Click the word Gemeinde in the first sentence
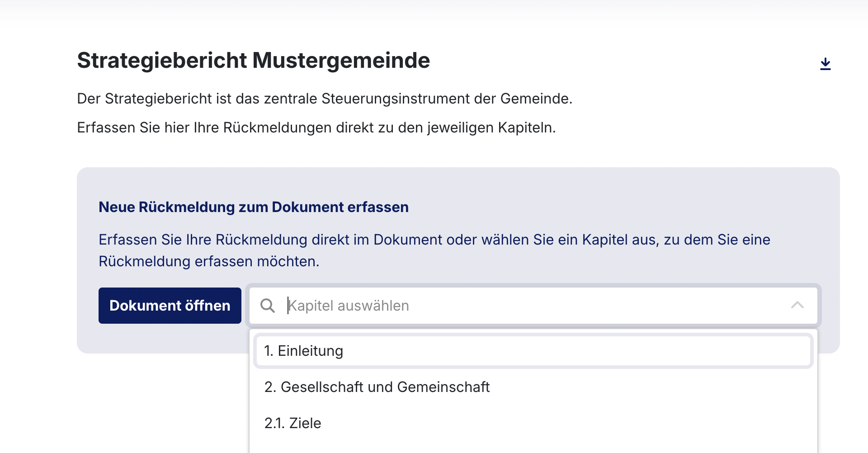Image resolution: width=868 pixels, height=453 pixels. [535, 99]
